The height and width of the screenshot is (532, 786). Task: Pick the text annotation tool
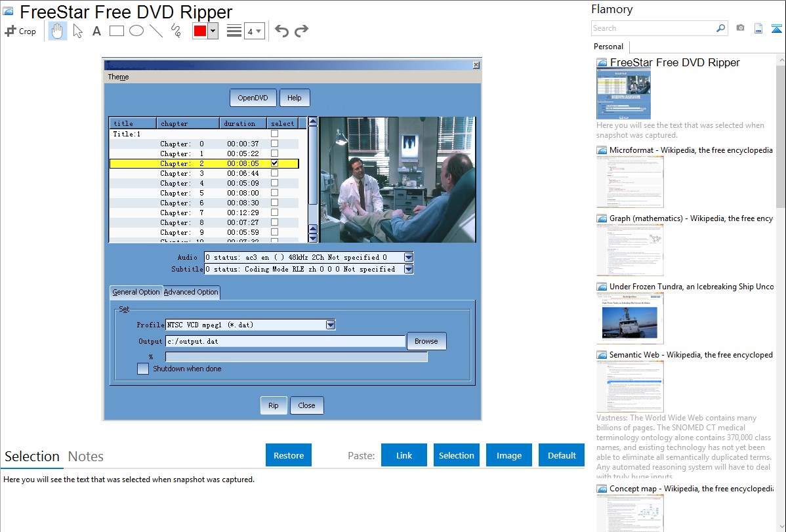point(96,31)
